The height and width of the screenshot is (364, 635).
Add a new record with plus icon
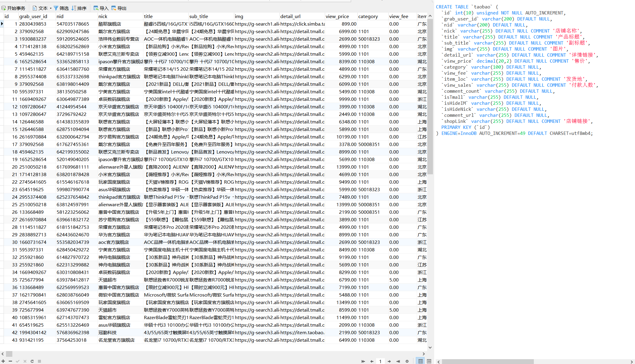[3, 361]
